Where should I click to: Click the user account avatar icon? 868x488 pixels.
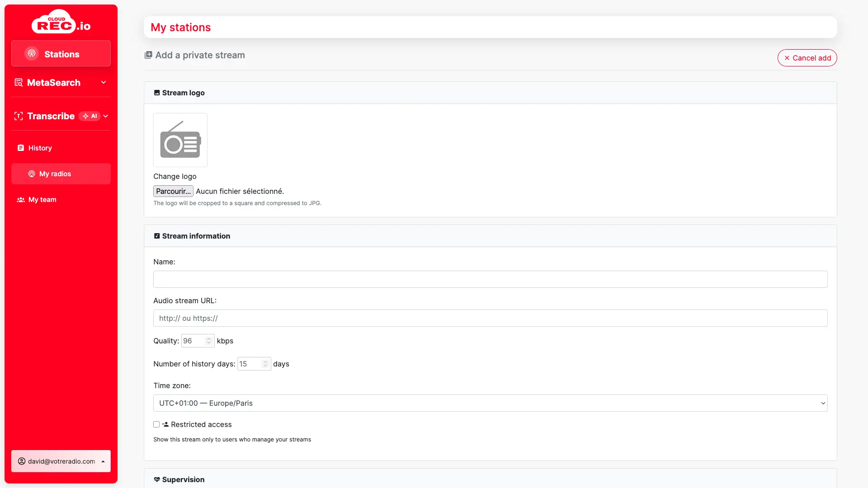[21, 461]
